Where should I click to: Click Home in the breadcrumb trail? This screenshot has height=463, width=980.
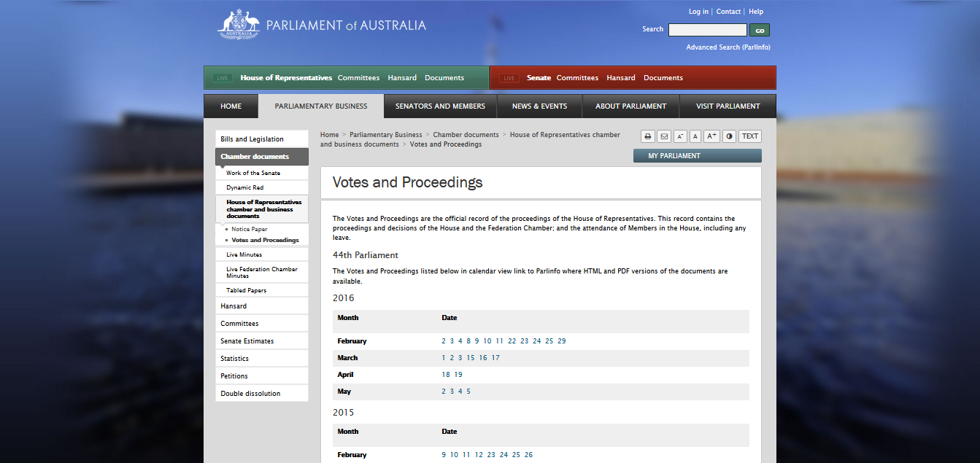click(330, 135)
